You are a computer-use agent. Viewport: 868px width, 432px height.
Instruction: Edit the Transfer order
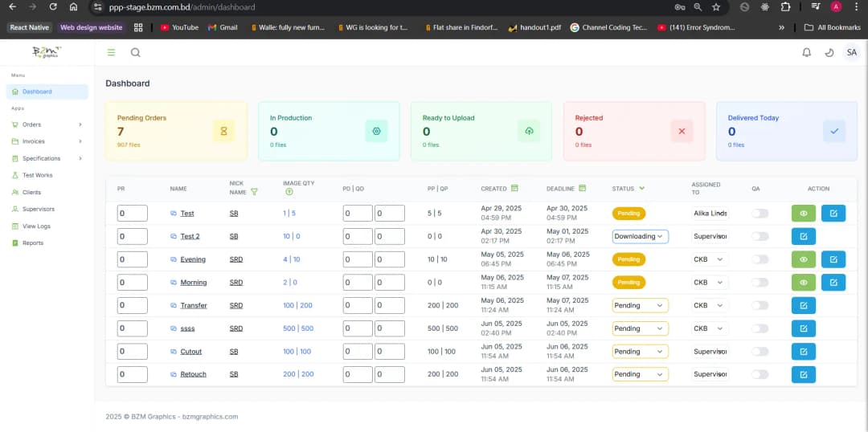click(803, 305)
